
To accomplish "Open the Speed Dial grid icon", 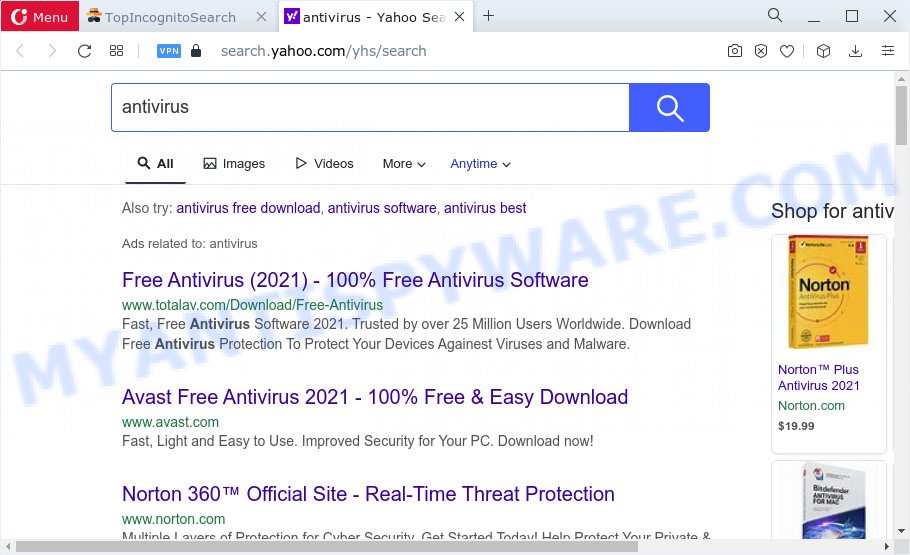I will click(x=117, y=51).
